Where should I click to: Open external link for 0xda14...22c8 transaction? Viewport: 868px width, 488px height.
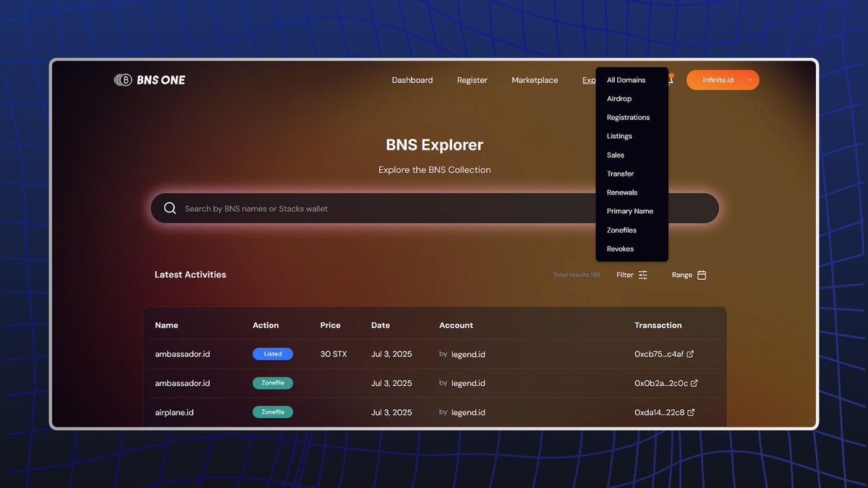click(x=691, y=412)
